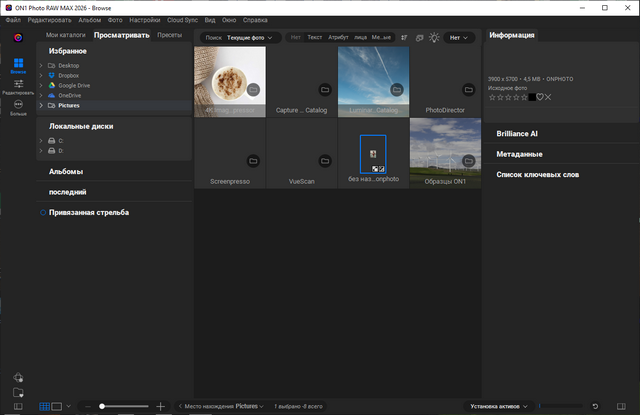Adjust the thumbnail size slider
The height and width of the screenshot is (415, 640).
(x=124, y=406)
